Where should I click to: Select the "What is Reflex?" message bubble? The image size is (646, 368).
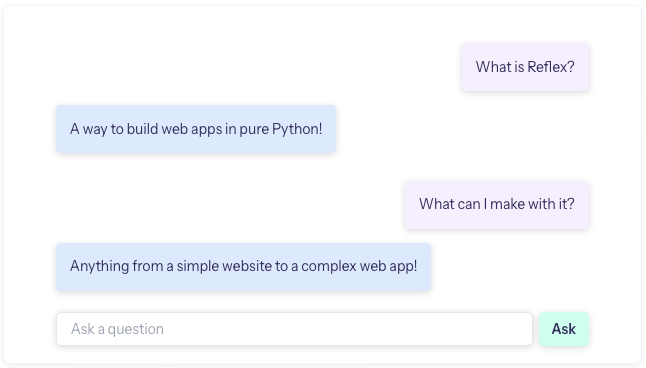coord(525,67)
